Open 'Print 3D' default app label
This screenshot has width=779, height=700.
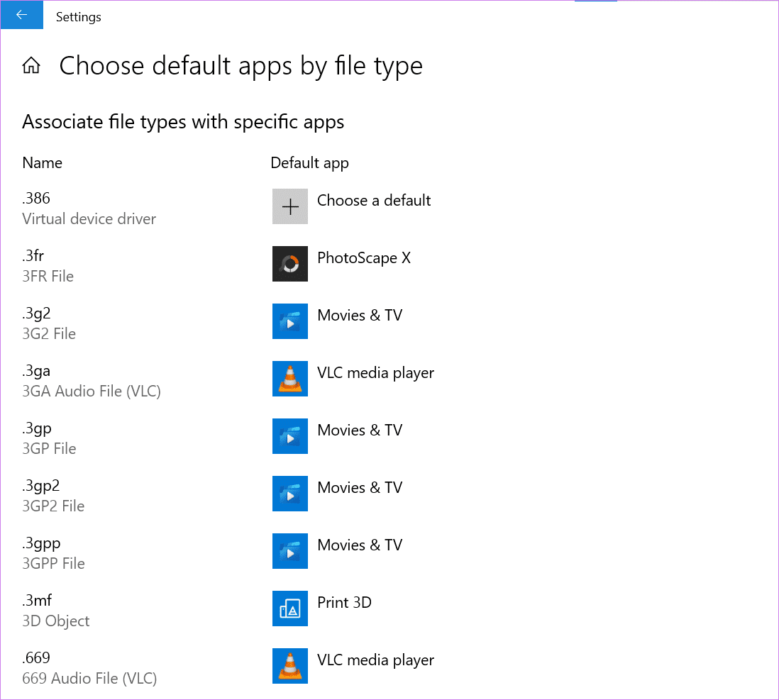[x=344, y=603]
